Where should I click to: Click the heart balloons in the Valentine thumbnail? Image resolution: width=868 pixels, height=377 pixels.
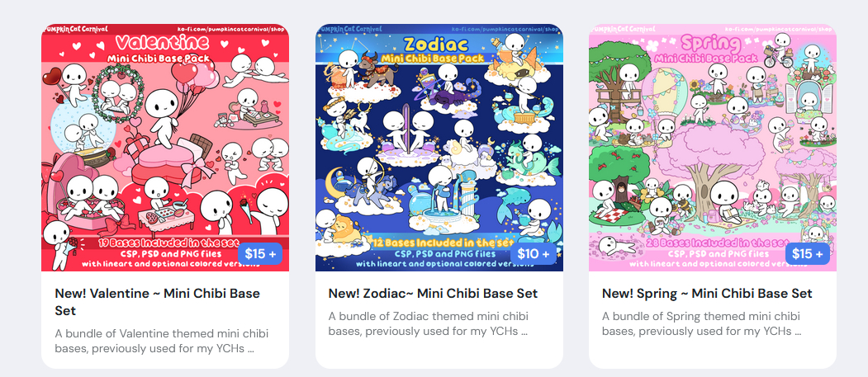(194, 76)
